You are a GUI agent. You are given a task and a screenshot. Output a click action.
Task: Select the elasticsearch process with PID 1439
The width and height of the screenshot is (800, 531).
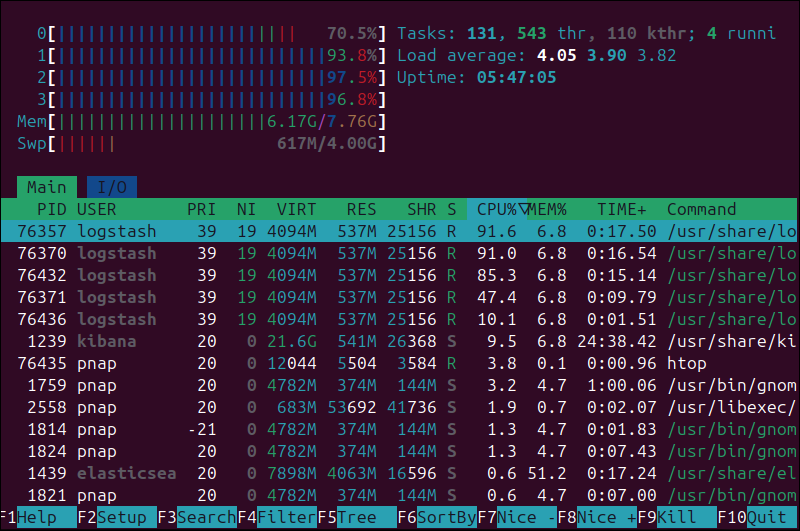pyautogui.click(x=400, y=474)
